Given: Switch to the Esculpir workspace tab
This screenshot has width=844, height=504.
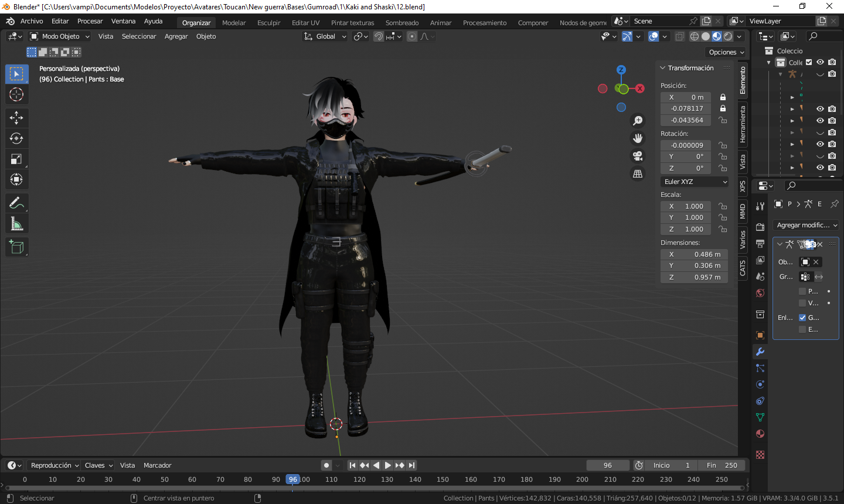Looking at the screenshot, I should click(269, 23).
